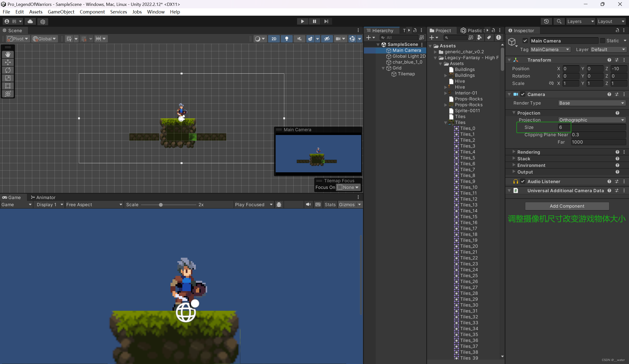Select the Hand view tool
The width and height of the screenshot is (629, 364).
pyautogui.click(x=8, y=54)
